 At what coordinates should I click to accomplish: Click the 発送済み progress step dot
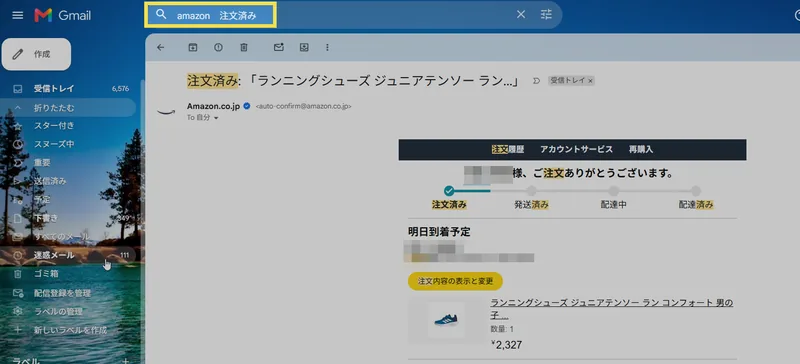[531, 190]
